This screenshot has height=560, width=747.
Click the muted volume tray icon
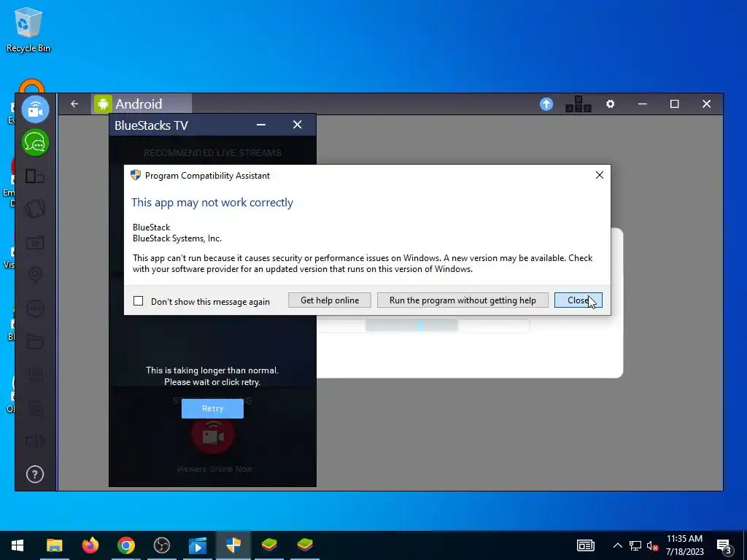pos(652,545)
